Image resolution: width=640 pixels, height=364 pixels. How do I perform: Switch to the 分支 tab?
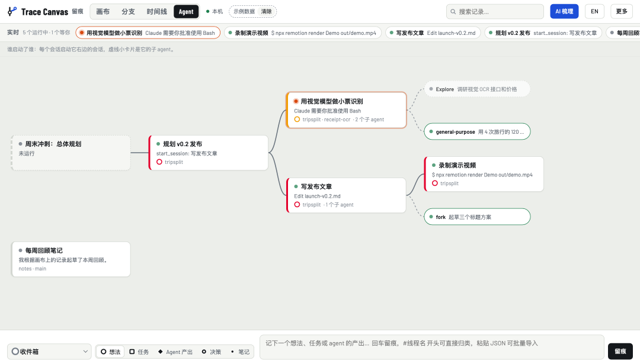(x=128, y=11)
